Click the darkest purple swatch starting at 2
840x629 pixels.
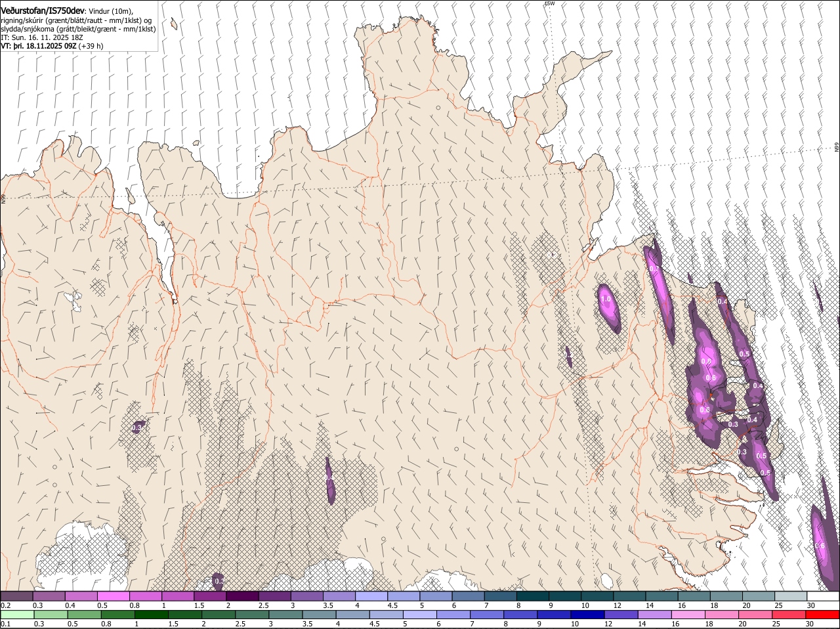242,596
